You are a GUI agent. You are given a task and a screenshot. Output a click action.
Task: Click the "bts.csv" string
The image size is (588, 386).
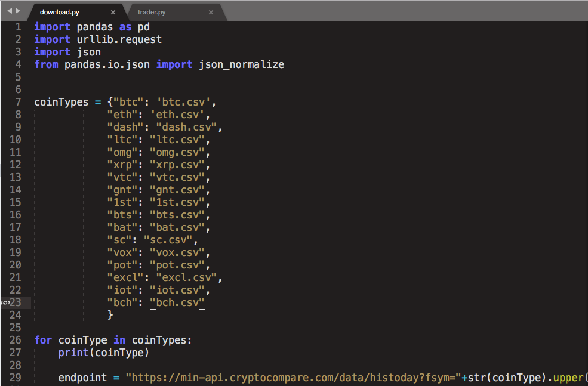(x=177, y=215)
